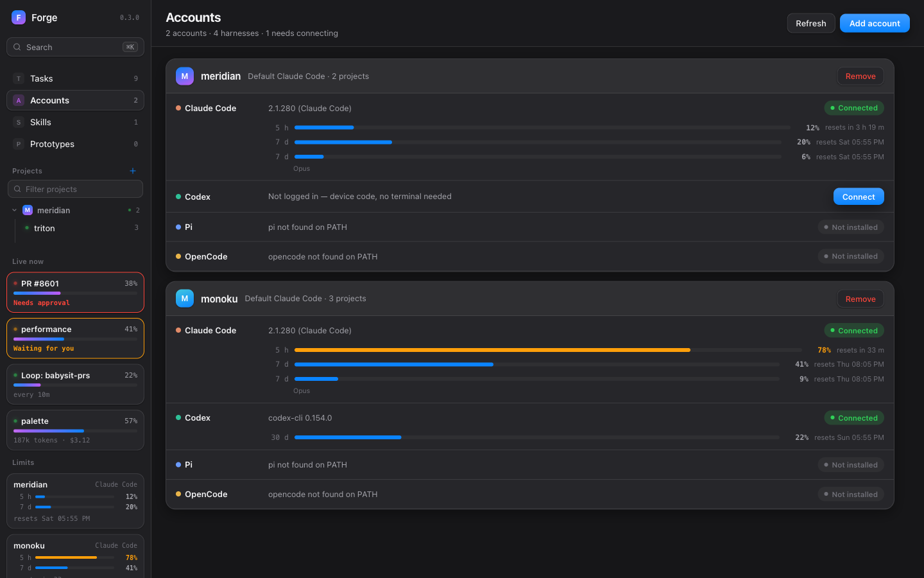This screenshot has width=924, height=578.
Task: Click the 187k tokens · $3.12 text
Action: pyautogui.click(x=52, y=441)
